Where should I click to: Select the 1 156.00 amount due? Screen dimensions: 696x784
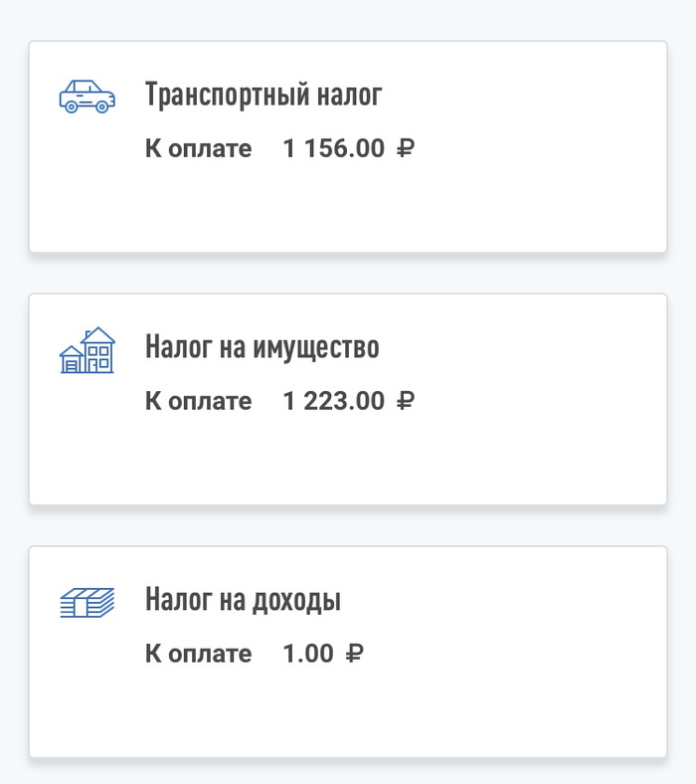click(333, 149)
